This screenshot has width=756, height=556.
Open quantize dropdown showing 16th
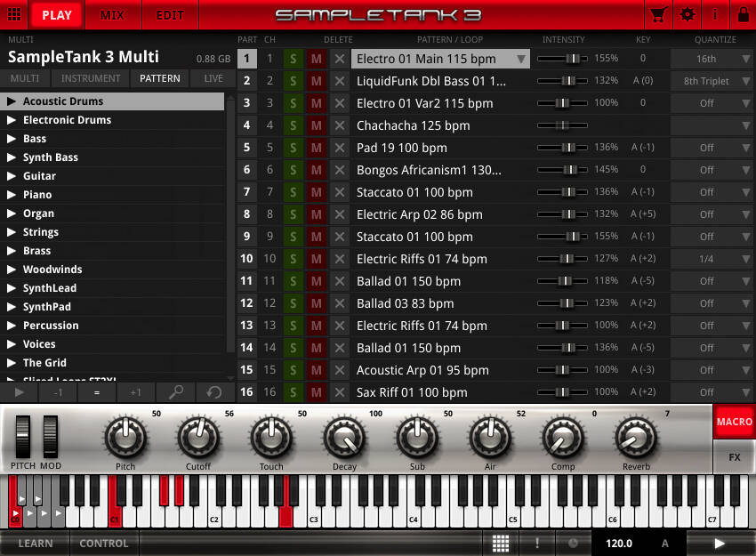tap(712, 59)
